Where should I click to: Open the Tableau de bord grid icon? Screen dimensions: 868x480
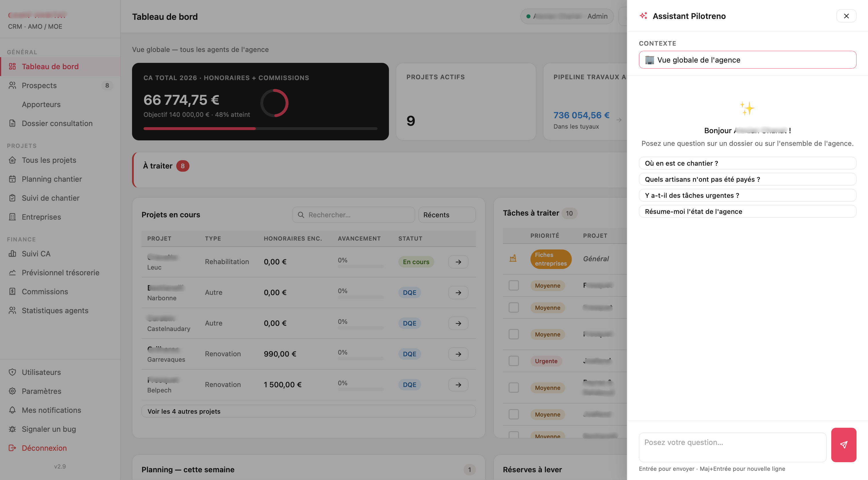click(x=12, y=66)
